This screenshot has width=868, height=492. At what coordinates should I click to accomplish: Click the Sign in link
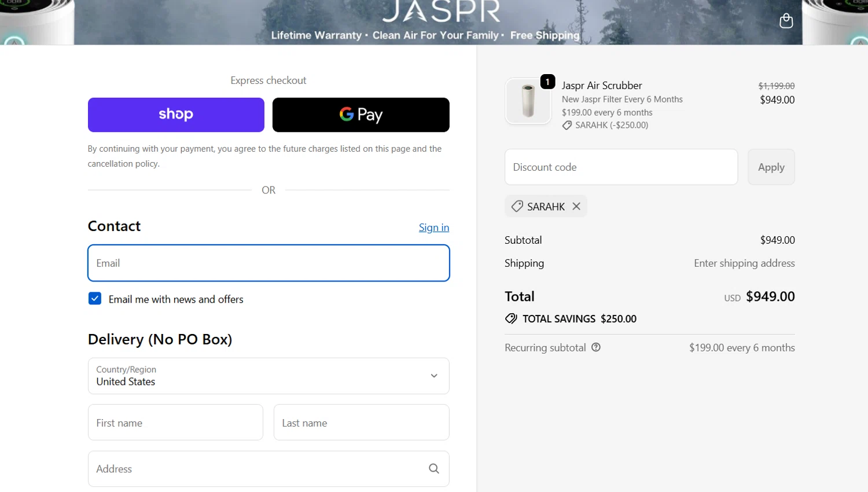(x=434, y=227)
